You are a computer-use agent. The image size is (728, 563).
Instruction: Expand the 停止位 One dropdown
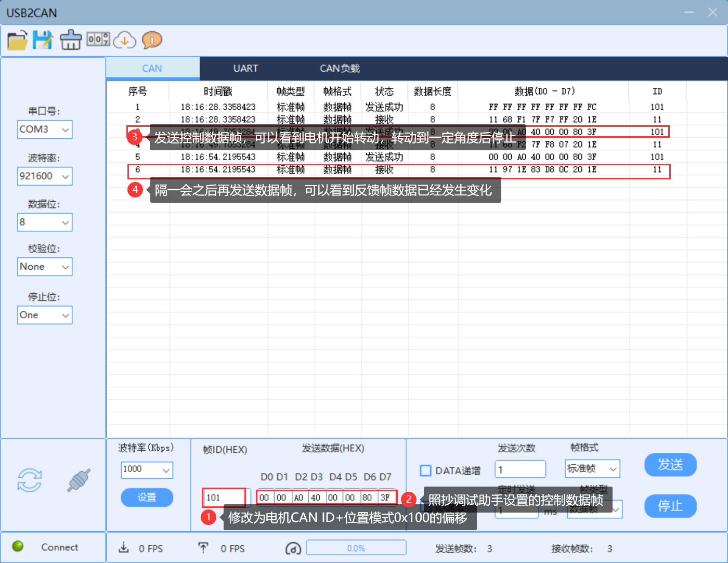click(x=45, y=315)
